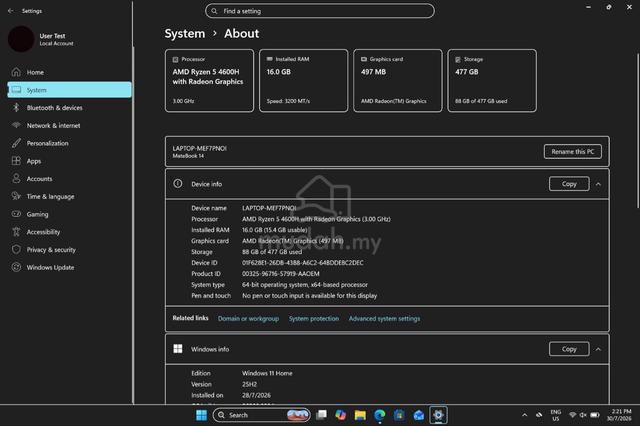This screenshot has width=640, height=426.
Task: Click Rename this PC button
Action: (x=573, y=151)
